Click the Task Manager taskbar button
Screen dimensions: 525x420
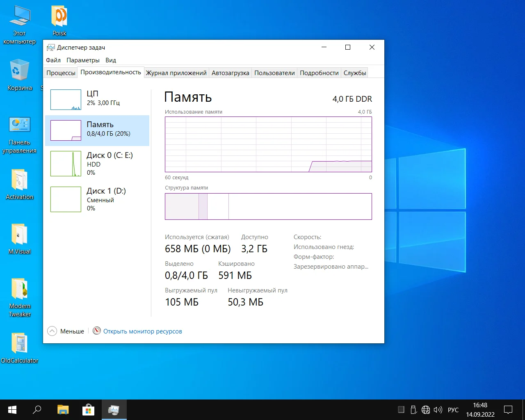[114, 410]
